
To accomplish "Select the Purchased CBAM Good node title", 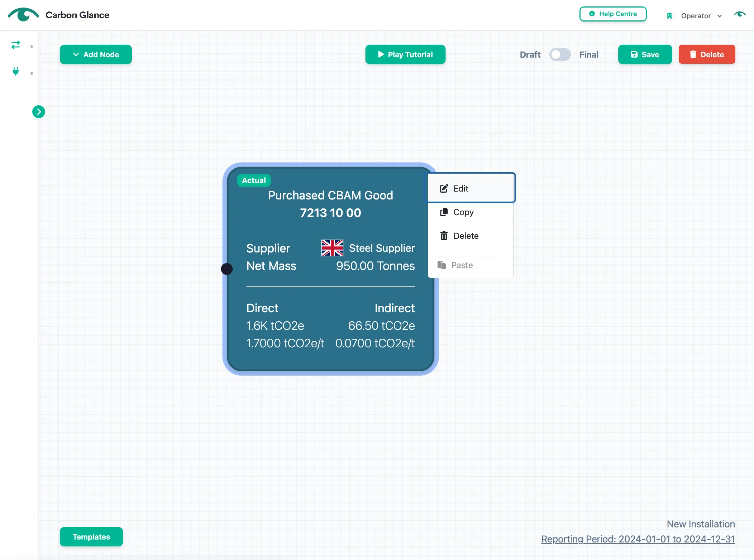I will pyautogui.click(x=330, y=195).
